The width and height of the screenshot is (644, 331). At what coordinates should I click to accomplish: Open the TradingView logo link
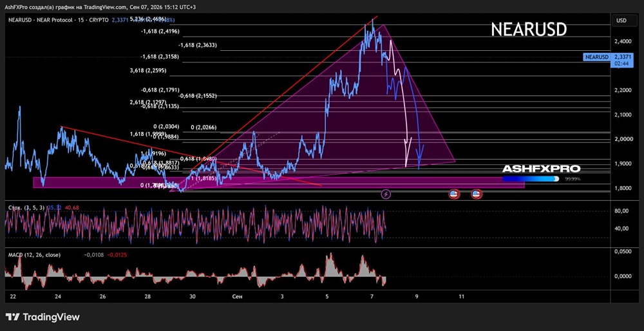click(43, 317)
